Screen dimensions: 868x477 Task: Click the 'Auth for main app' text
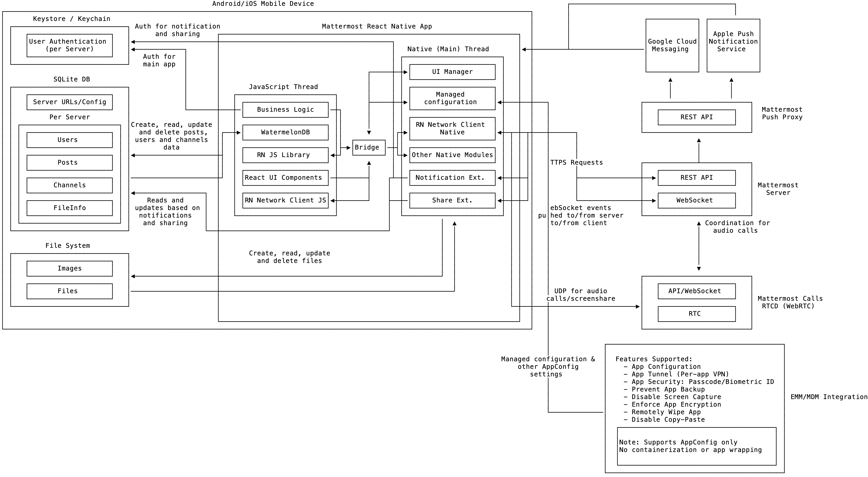pos(159,60)
